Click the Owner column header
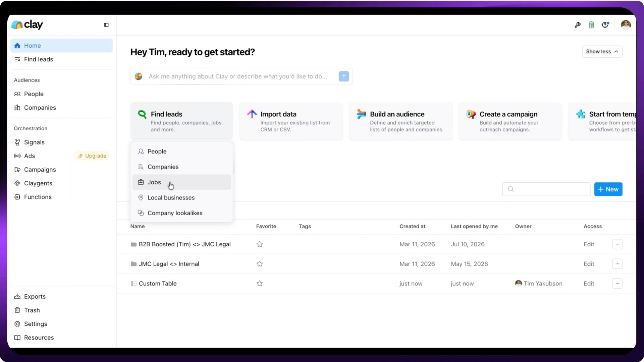The width and height of the screenshot is (644, 362). [523, 226]
